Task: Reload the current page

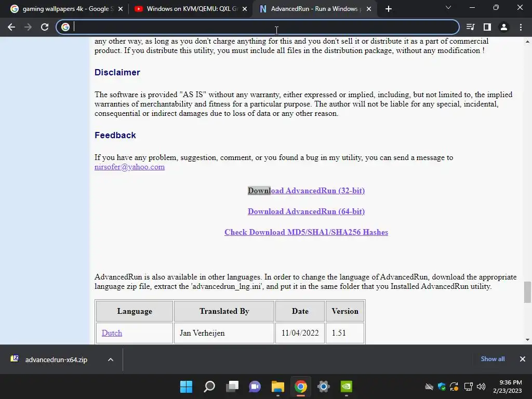Action: [45, 27]
